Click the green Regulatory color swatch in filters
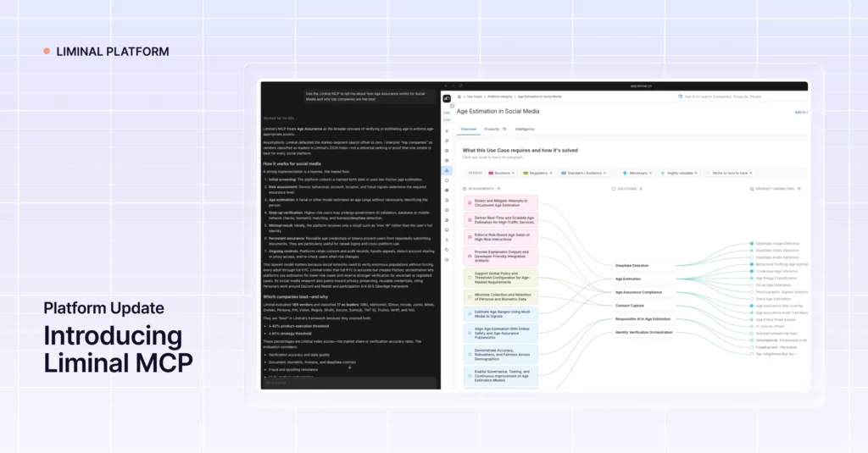 tap(526, 173)
